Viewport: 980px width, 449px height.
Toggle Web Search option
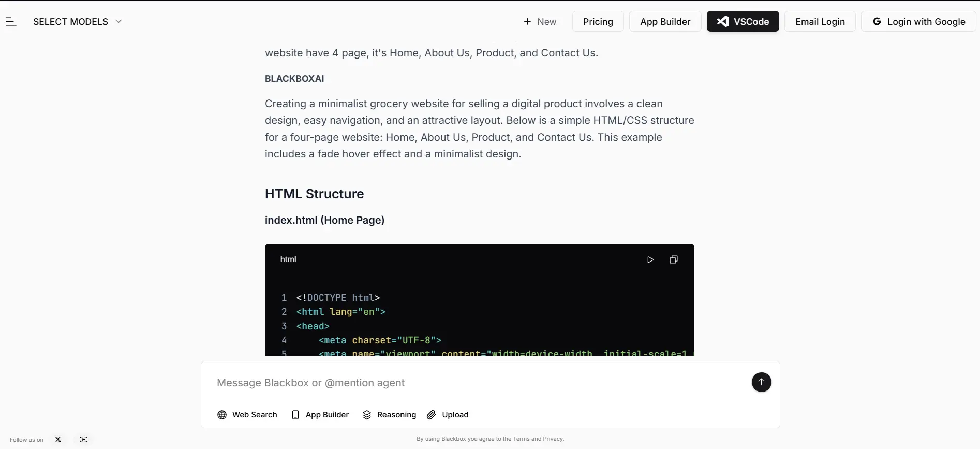247,415
